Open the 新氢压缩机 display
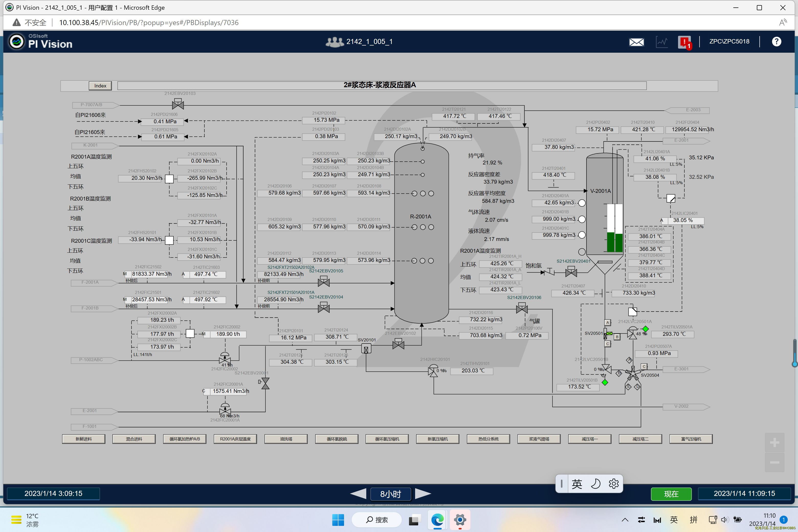 click(438, 439)
